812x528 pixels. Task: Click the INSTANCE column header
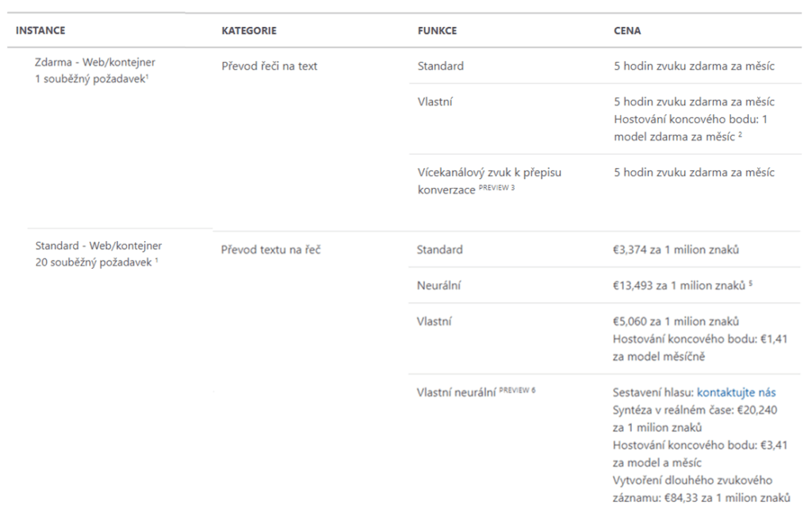pos(40,31)
